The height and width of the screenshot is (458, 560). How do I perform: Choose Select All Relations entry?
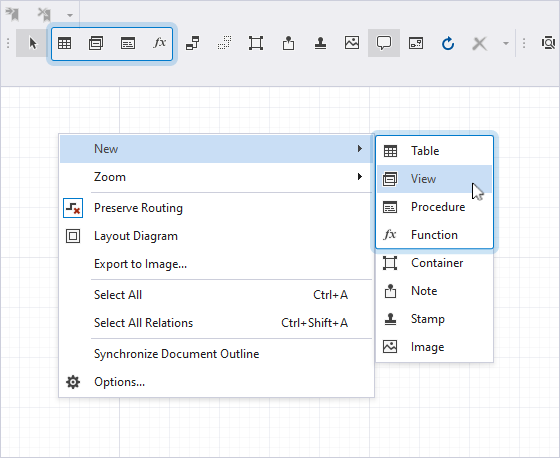[216, 323]
